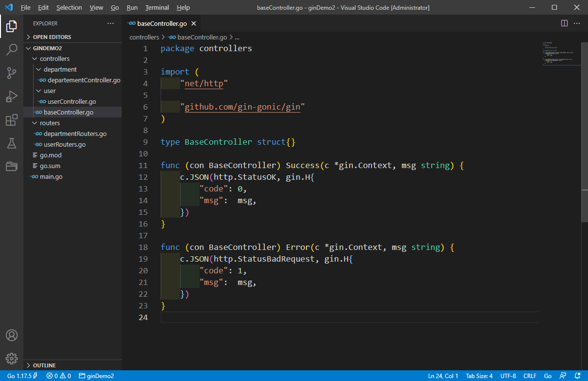Open the Accounts icon in the Activity Bar
The image size is (588, 381).
(x=12, y=335)
